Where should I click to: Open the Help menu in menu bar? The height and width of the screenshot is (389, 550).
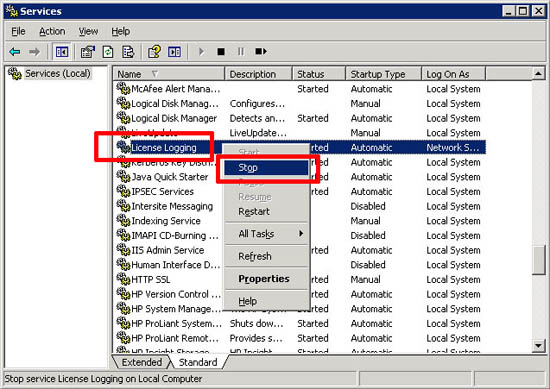click(121, 32)
